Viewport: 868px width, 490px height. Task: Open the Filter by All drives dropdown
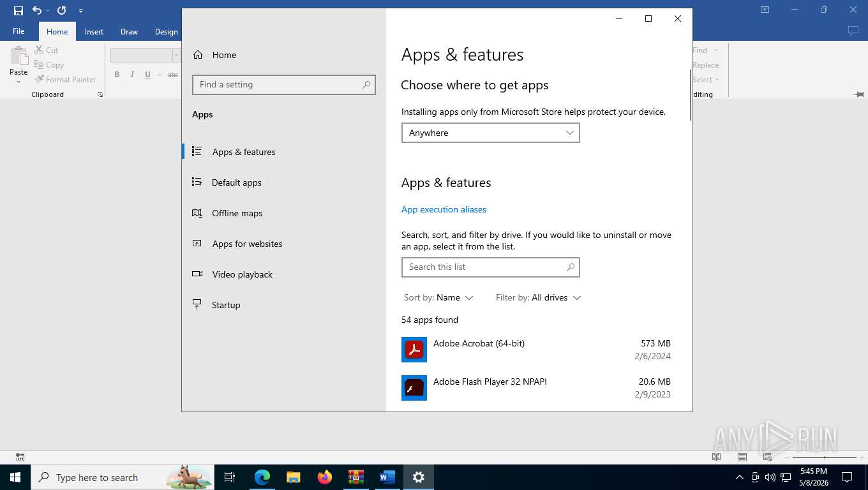[539, 297]
